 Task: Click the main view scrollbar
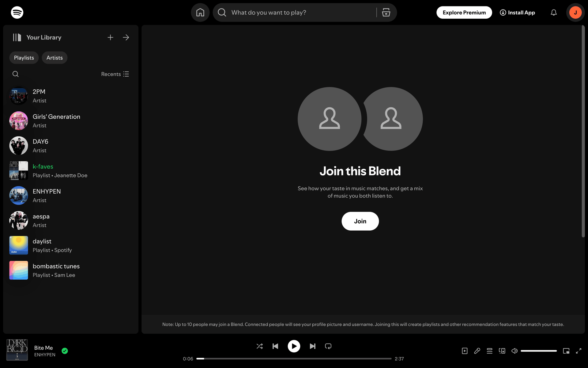click(x=583, y=131)
